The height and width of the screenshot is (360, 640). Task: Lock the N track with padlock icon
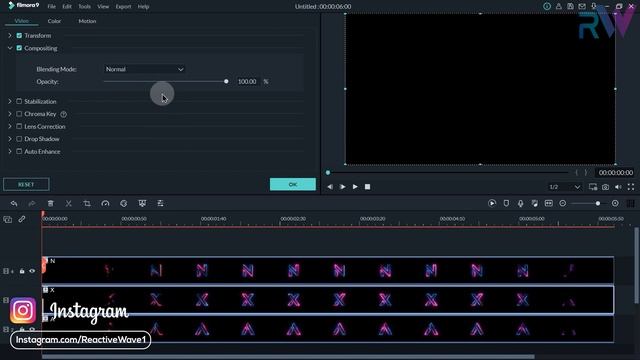pyautogui.click(x=22, y=271)
